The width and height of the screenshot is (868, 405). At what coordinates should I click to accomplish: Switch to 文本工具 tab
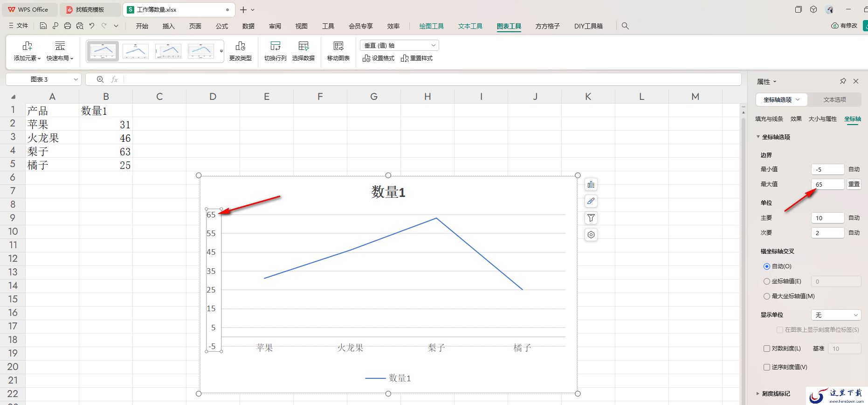pos(470,26)
